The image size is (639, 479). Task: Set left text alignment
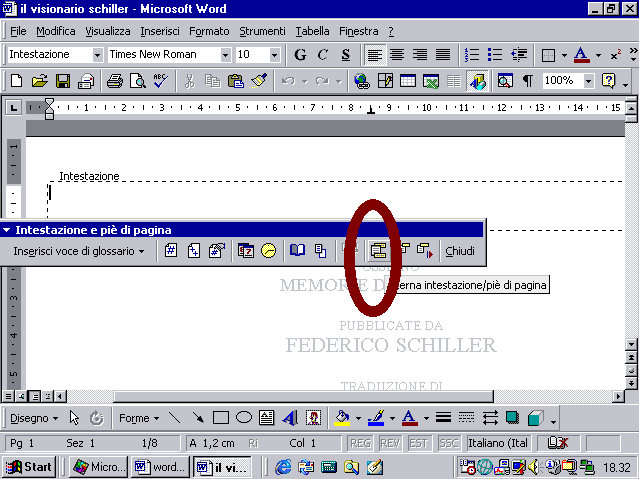click(x=374, y=54)
